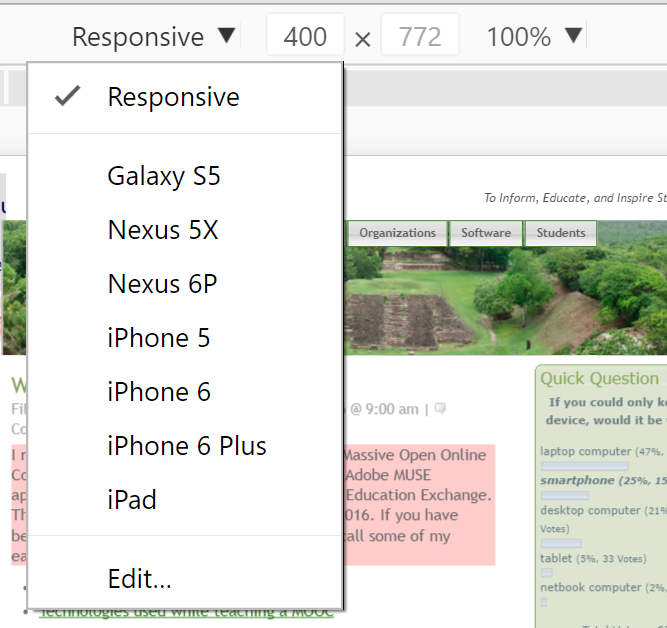Screen dimensions: 667x628
Task: Click the width field showing 400
Action: (305, 35)
